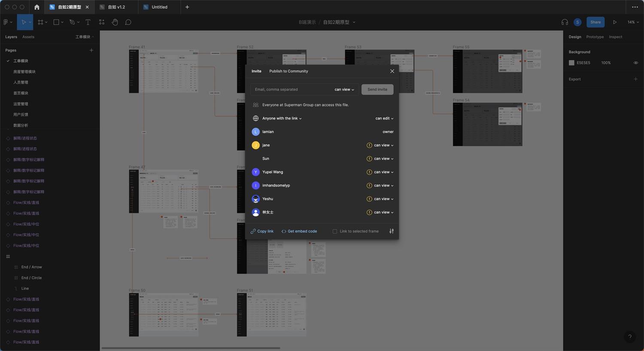Toggle background visibility eye icon
Image resolution: width=644 pixels, height=351 pixels.
click(636, 63)
